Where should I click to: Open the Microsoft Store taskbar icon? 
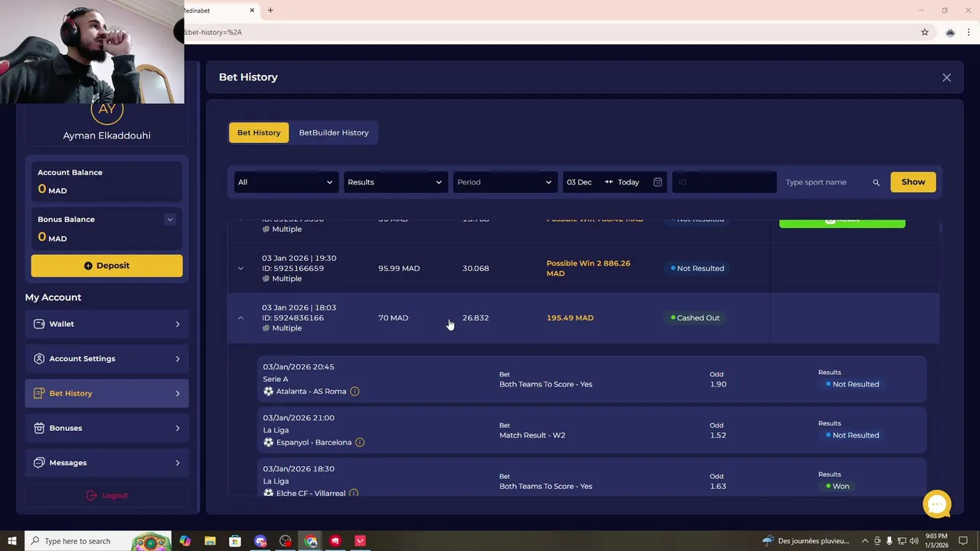pos(235,541)
